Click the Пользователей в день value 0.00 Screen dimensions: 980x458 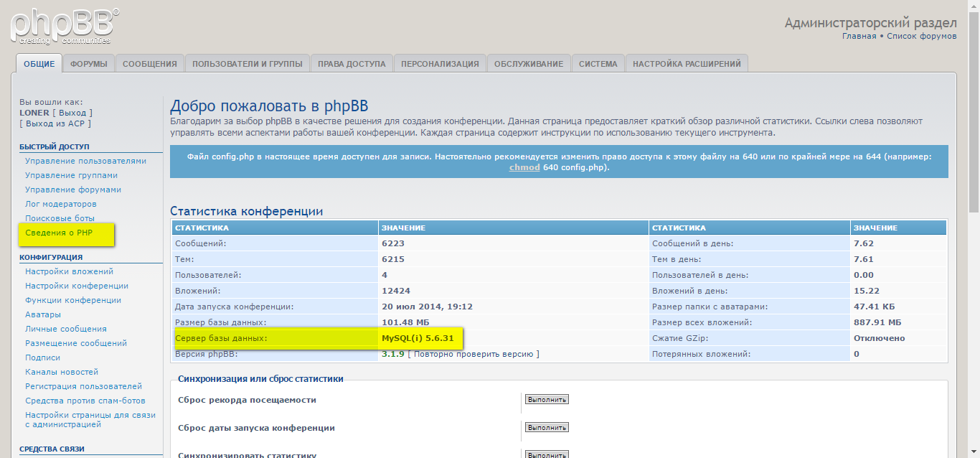(864, 275)
